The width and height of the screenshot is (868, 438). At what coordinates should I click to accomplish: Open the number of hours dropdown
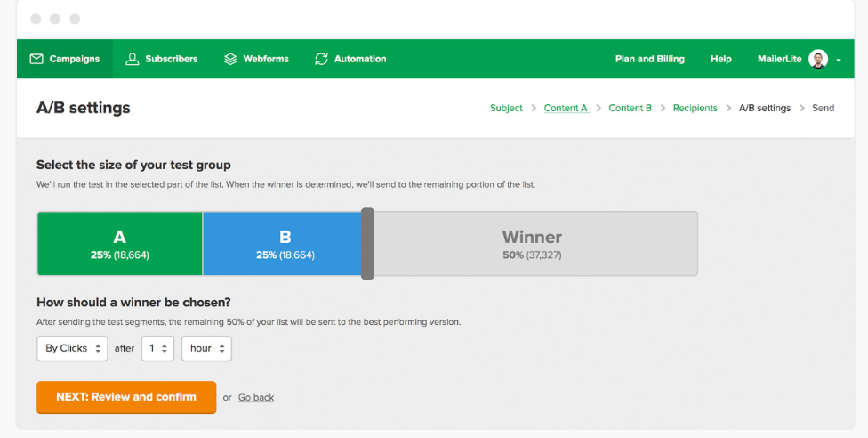[x=157, y=348]
